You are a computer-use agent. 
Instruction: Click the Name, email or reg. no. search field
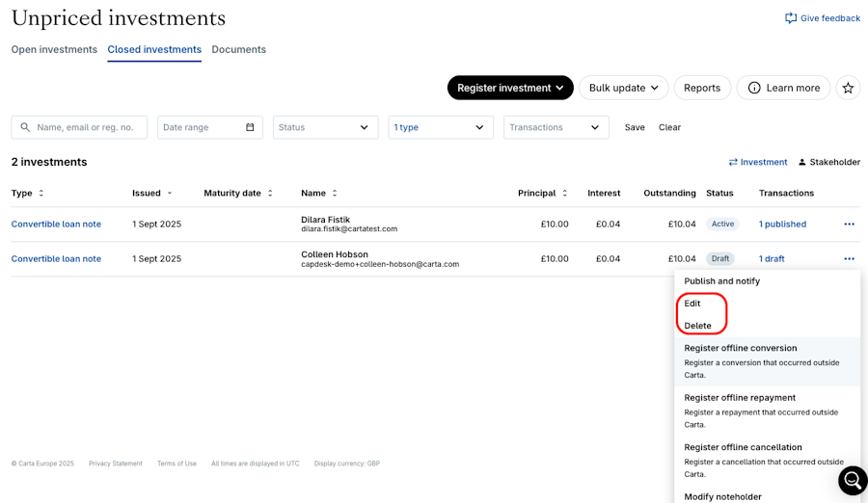[x=89, y=127]
